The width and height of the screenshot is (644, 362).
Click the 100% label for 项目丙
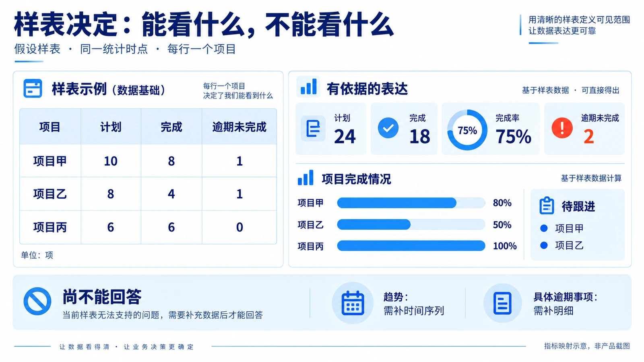pos(505,246)
